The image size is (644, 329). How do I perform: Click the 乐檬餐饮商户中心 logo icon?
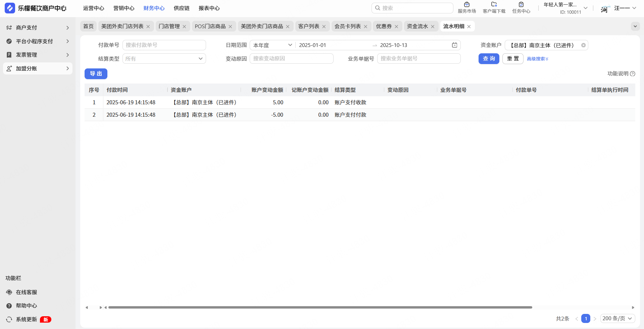click(10, 8)
